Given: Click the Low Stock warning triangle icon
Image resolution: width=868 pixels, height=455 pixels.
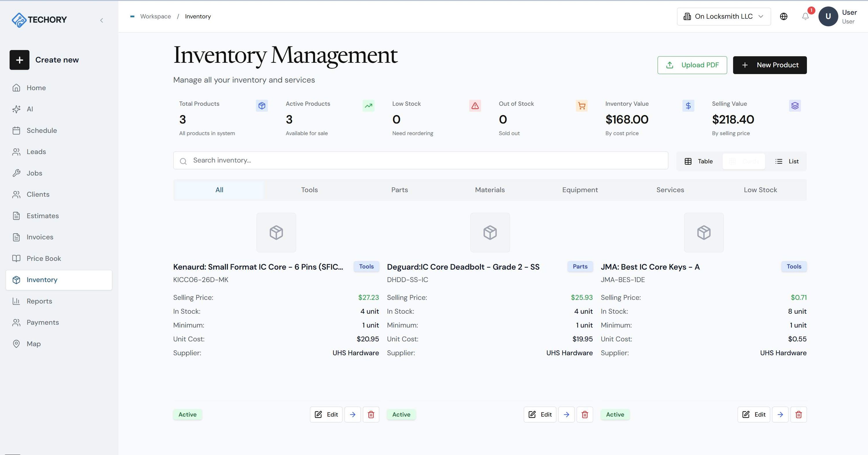Looking at the screenshot, I should [x=475, y=106].
